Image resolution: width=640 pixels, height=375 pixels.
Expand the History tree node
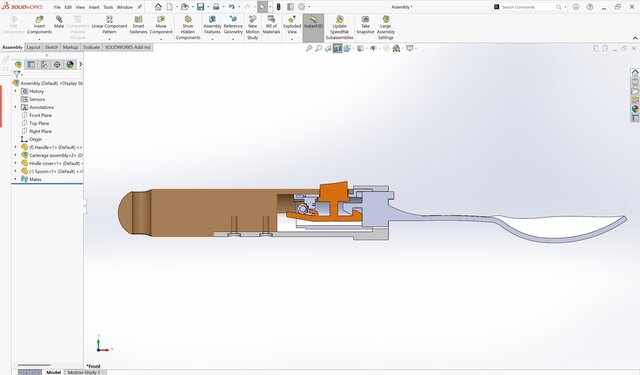coord(16,91)
